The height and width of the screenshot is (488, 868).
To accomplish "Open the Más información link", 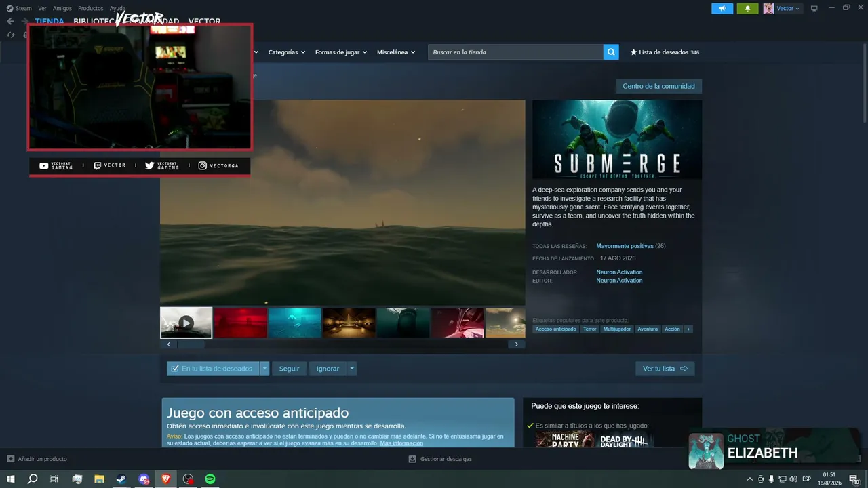I will coord(401,443).
